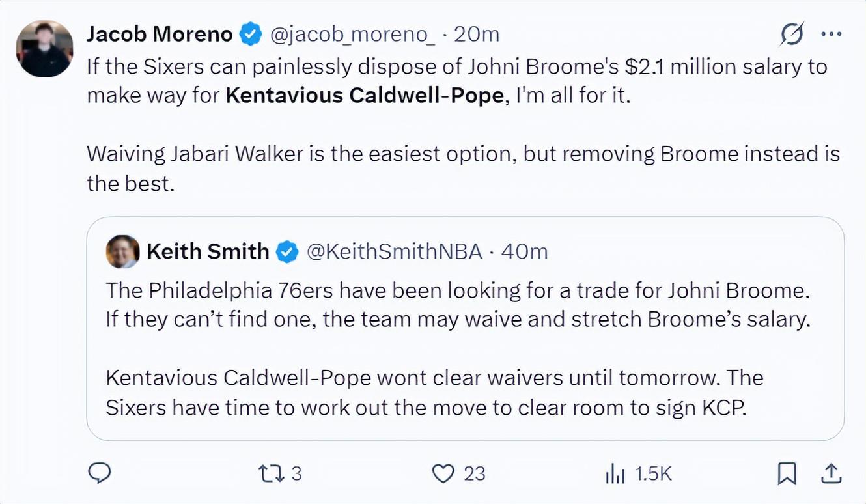Click the share upload arrow icon
The height and width of the screenshot is (504, 866).
click(830, 473)
